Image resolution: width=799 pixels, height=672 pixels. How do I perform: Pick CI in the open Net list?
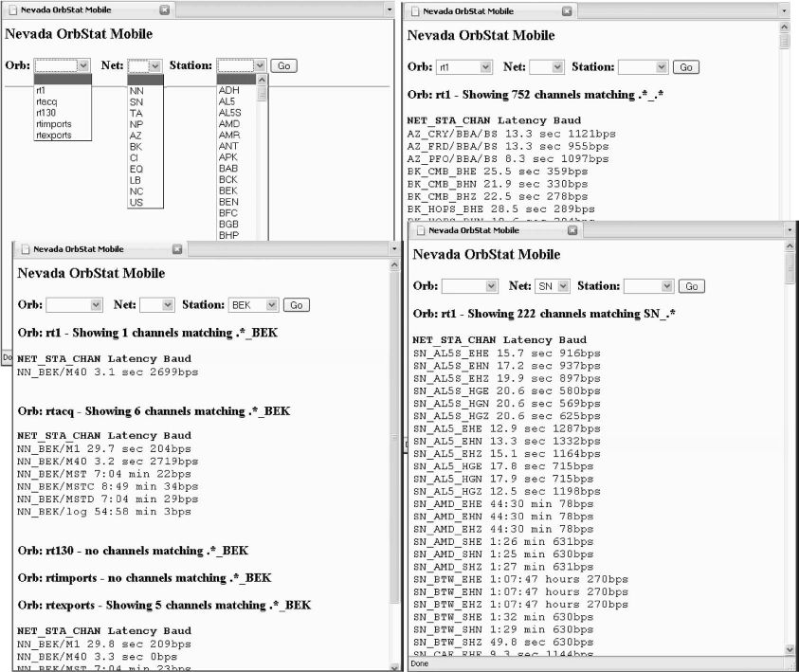tap(145, 158)
